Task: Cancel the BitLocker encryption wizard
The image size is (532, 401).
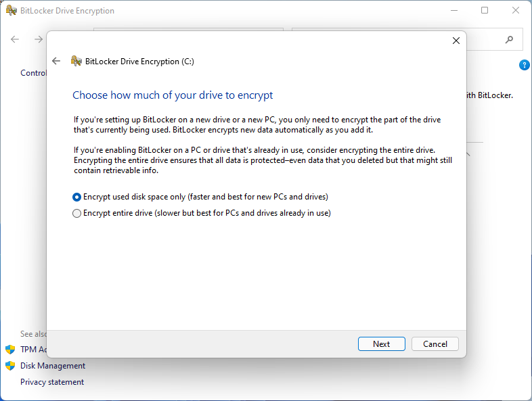Action: pyautogui.click(x=435, y=344)
